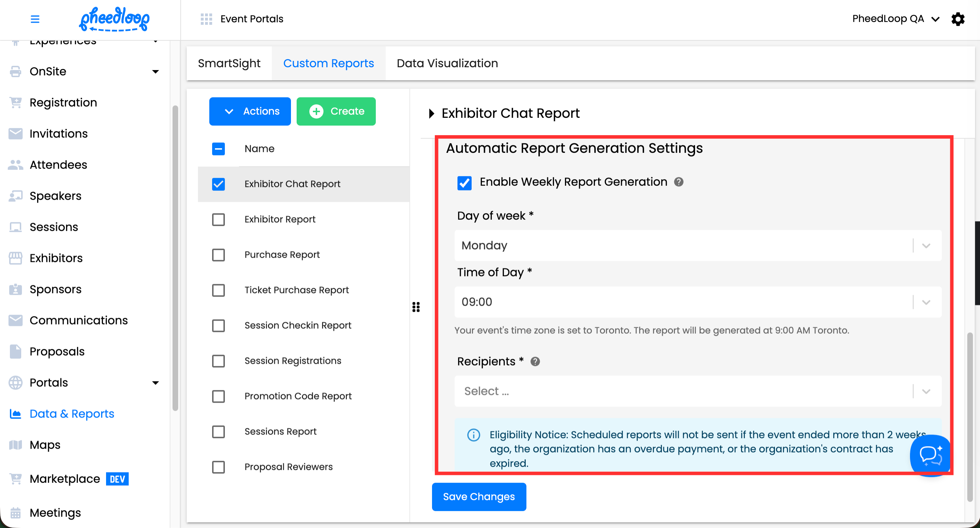Click the Save Changes button
The height and width of the screenshot is (528, 980).
point(479,497)
